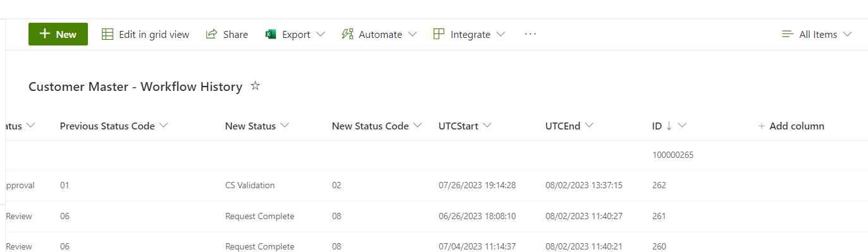Click the All Items view lines icon
868x252 pixels.
click(788, 34)
